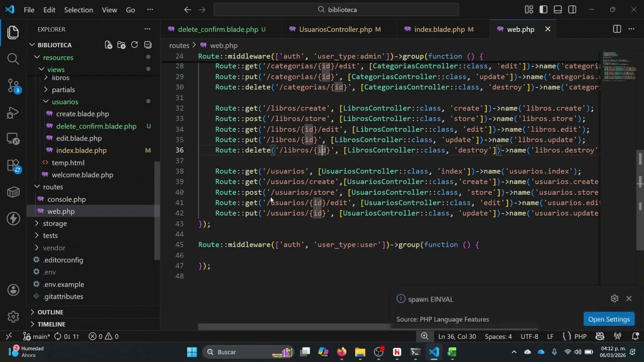Click the biblioteca command center search box
Image resolution: width=644 pixels, height=362 pixels.
pyautogui.click(x=337, y=10)
